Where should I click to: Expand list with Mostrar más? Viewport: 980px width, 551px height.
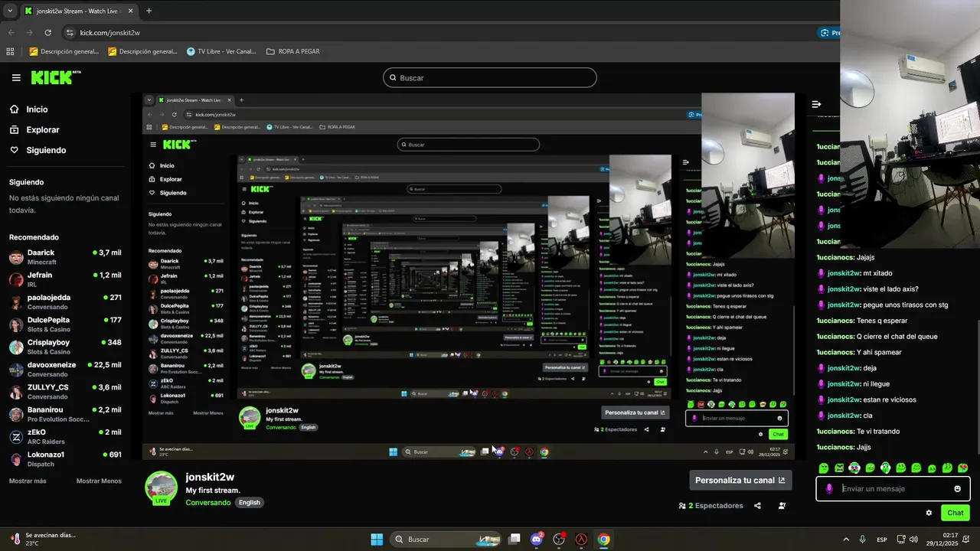click(x=28, y=481)
